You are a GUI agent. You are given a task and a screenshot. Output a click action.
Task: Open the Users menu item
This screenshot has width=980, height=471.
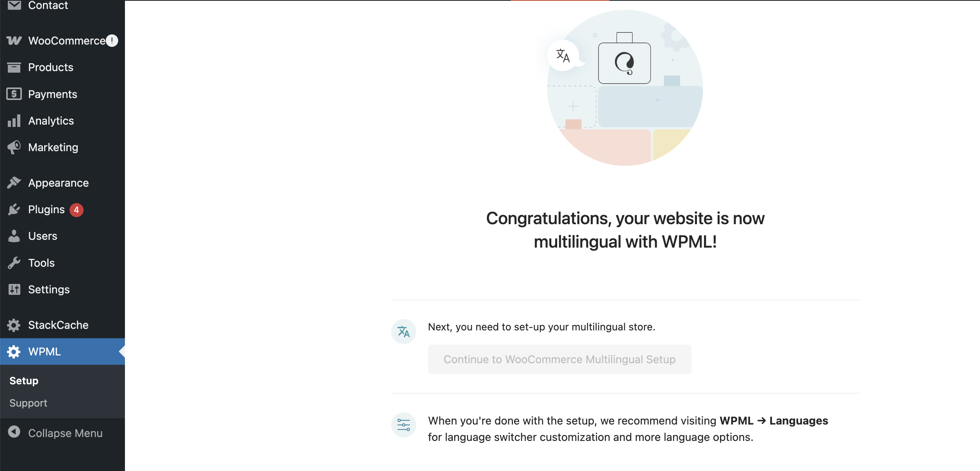coord(43,236)
